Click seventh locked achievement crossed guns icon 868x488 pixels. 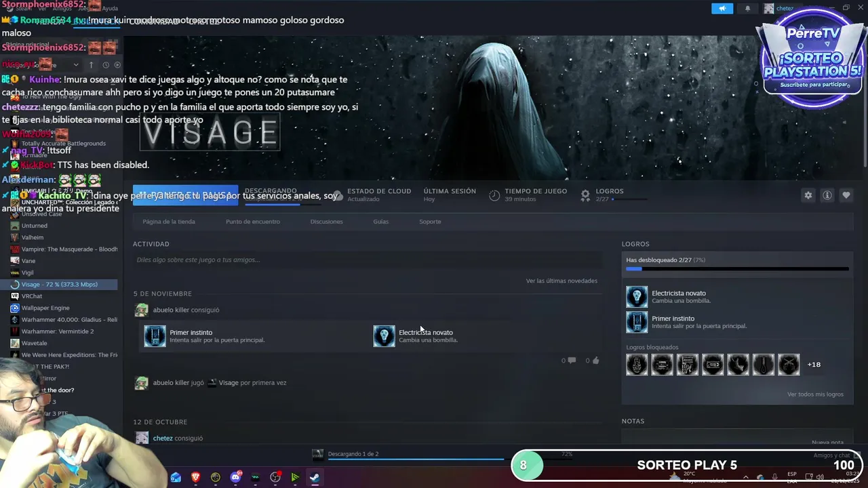[789, 365]
